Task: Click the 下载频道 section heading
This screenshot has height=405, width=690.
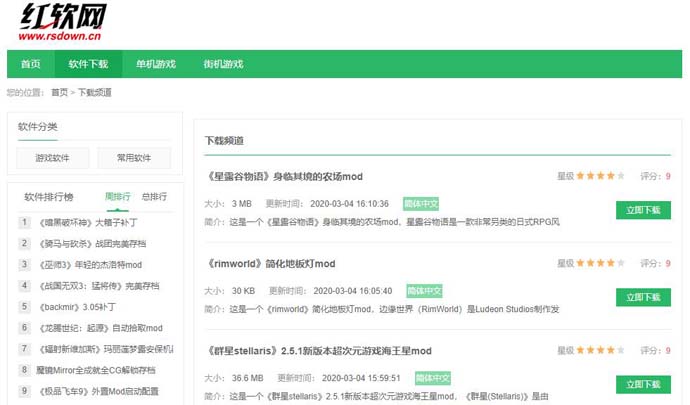Action: tap(224, 141)
